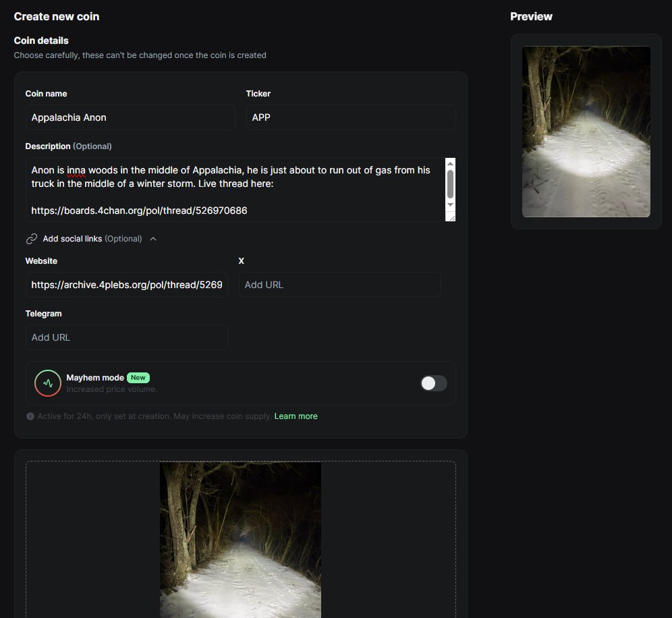Click the Coin details subheading

click(41, 40)
